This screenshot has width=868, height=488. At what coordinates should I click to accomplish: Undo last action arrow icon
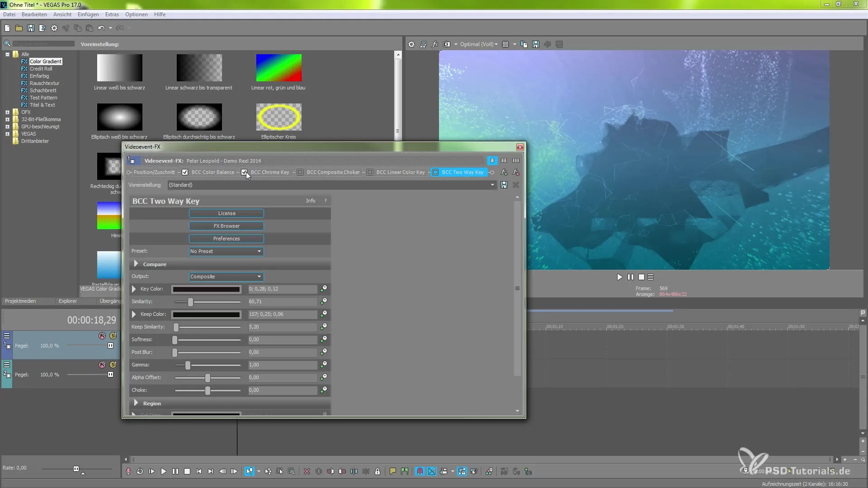101,28
